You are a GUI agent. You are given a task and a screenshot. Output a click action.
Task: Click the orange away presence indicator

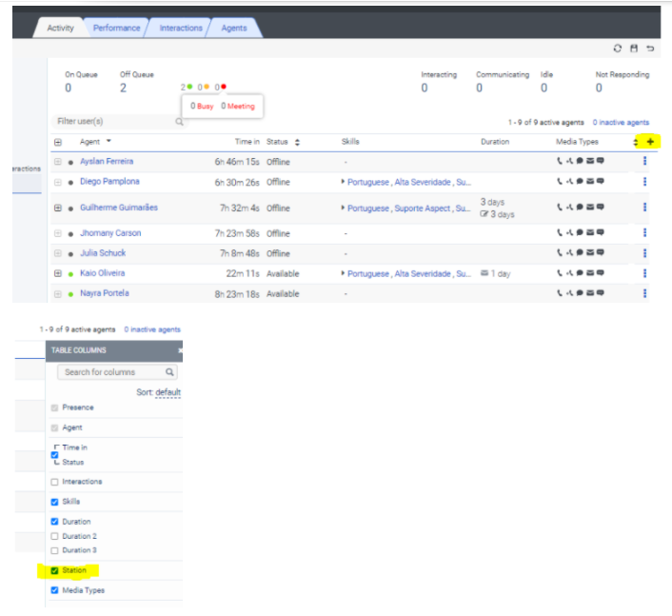[x=207, y=87]
